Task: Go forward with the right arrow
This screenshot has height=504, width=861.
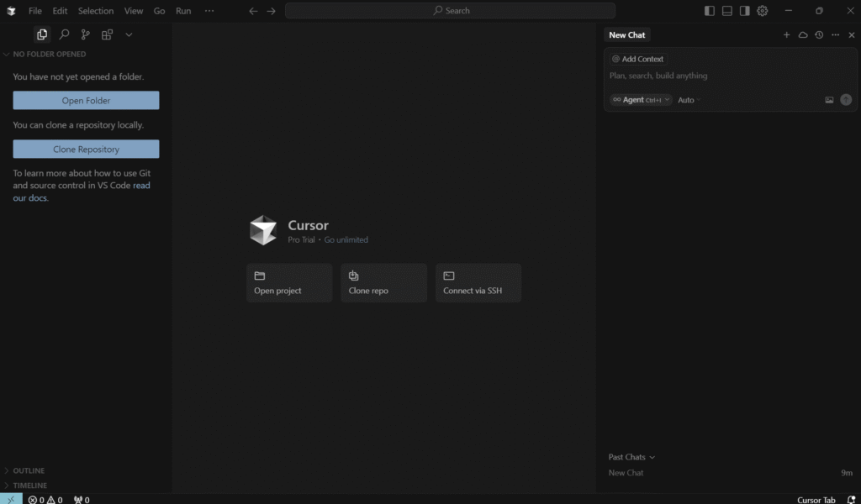Action: (x=272, y=10)
